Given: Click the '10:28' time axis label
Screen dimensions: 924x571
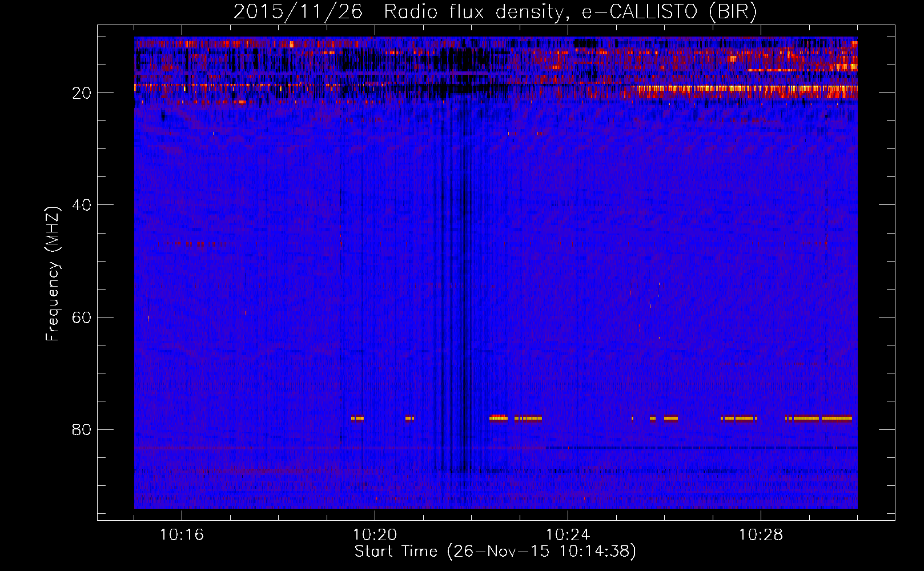Looking at the screenshot, I should coord(761,535).
